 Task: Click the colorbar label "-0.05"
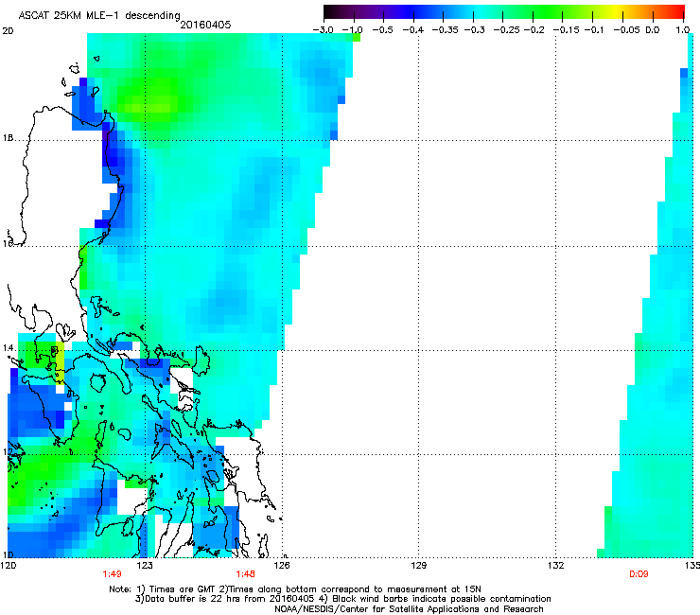coord(627,30)
